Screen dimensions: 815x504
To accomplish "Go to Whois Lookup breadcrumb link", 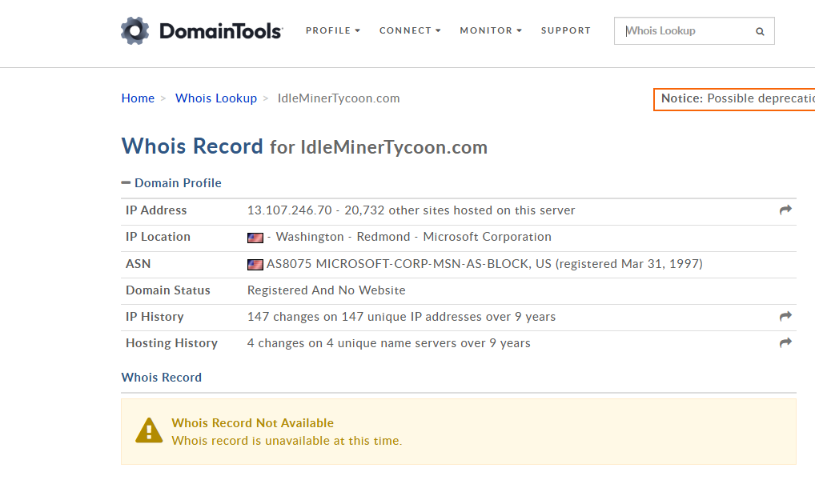I will [x=216, y=98].
